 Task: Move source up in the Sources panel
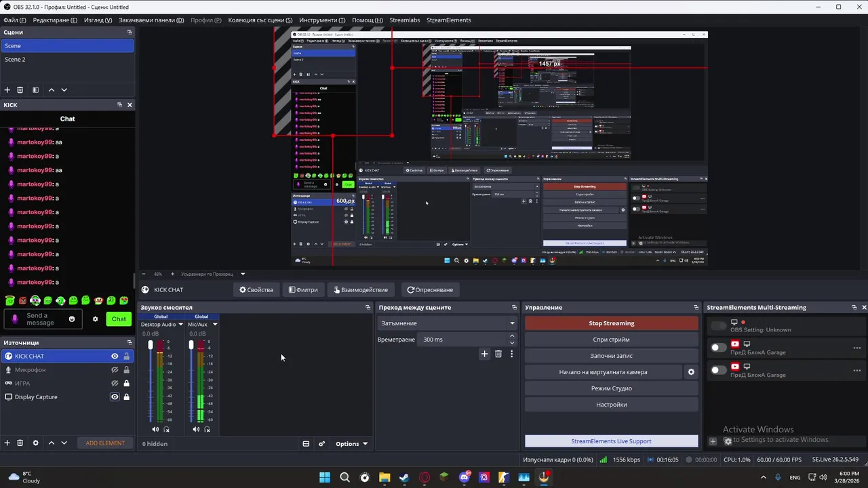(51, 443)
